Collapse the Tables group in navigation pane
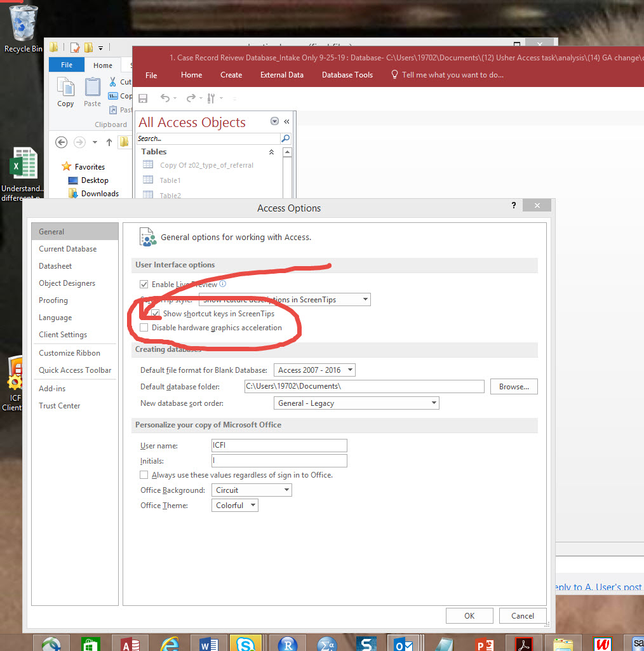The height and width of the screenshot is (651, 644). tap(272, 152)
